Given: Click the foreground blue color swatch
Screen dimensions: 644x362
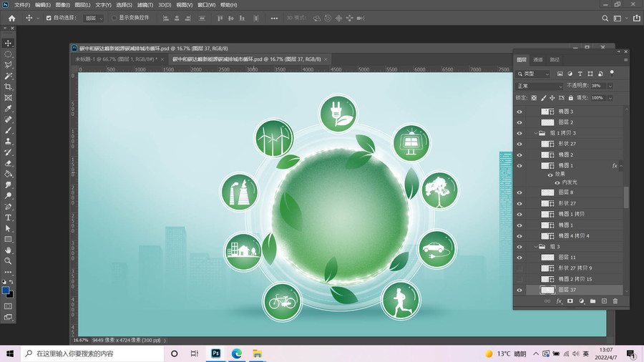Looking at the screenshot, I should [6, 290].
